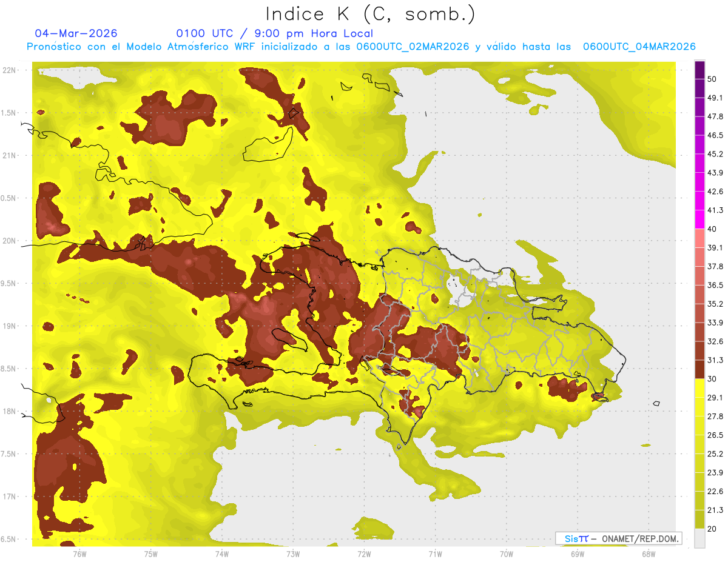Click the latitude label '20N'
728x562 pixels.
click(10, 241)
